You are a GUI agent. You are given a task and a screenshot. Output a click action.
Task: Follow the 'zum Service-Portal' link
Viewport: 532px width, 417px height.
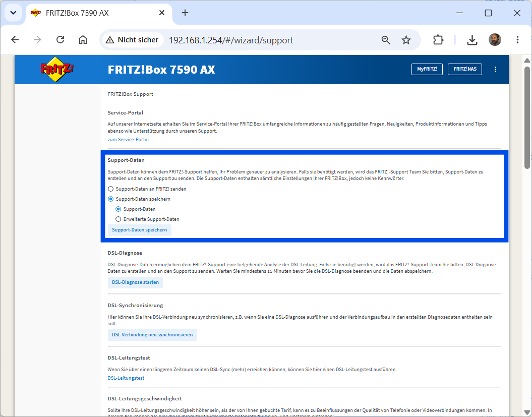point(128,140)
